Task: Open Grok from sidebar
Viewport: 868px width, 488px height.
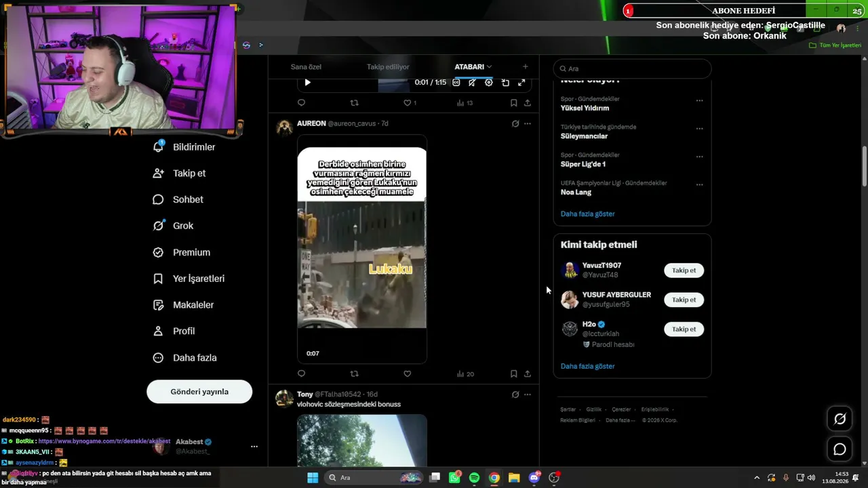Action: pos(174,226)
